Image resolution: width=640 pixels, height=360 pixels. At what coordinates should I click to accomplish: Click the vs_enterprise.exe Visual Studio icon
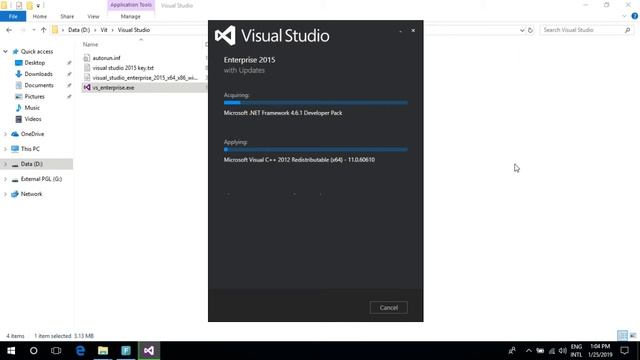[x=87, y=87]
